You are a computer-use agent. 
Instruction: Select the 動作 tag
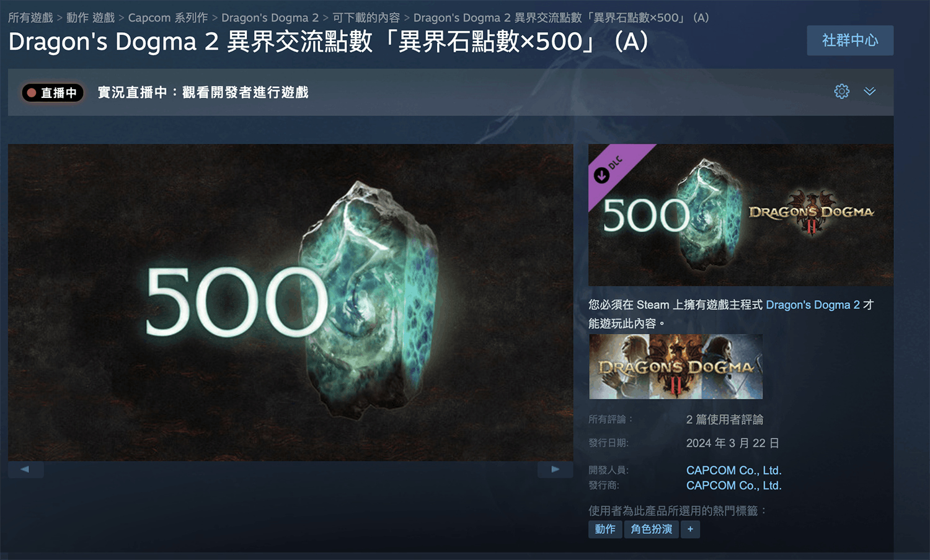[605, 529]
